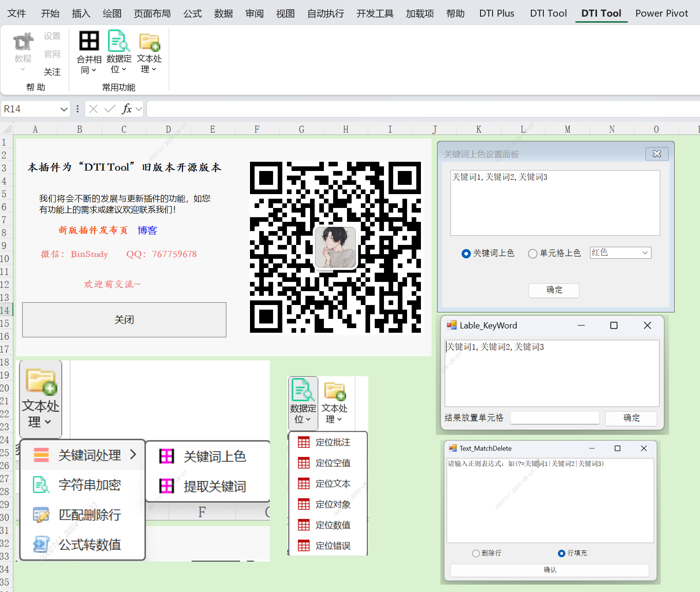Click the 合并相同 merge icon in the ribbon
Screen dimensions: 700x592
click(x=89, y=41)
